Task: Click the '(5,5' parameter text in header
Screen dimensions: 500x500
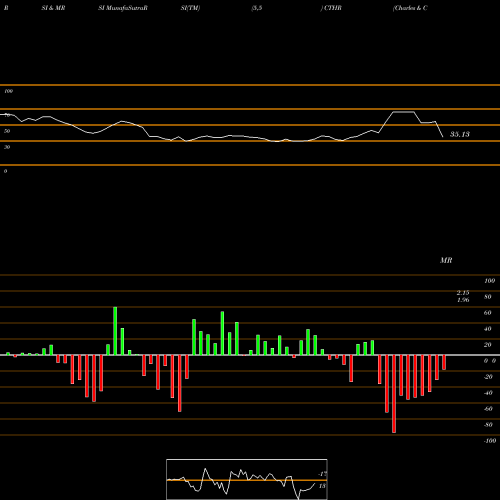Action: pos(257,8)
